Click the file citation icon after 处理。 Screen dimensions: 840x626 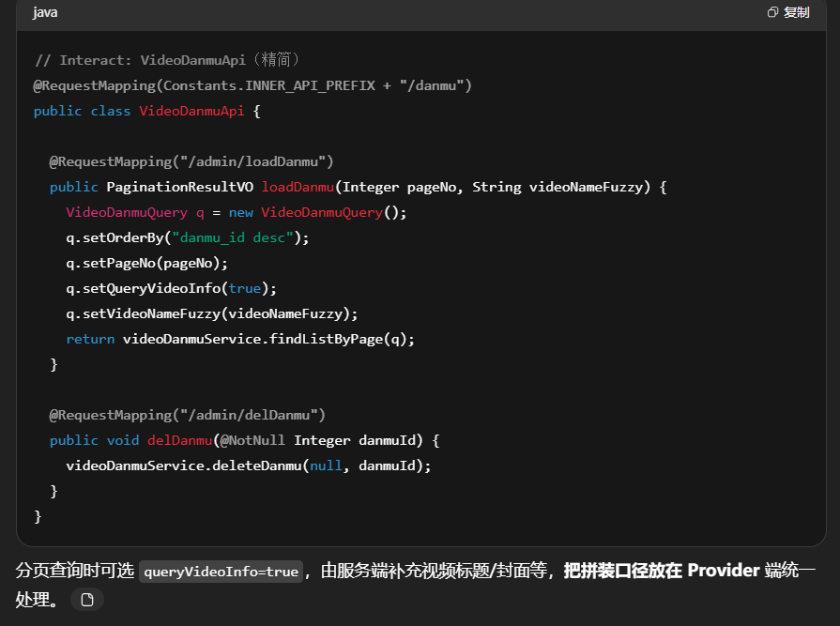coord(87,600)
